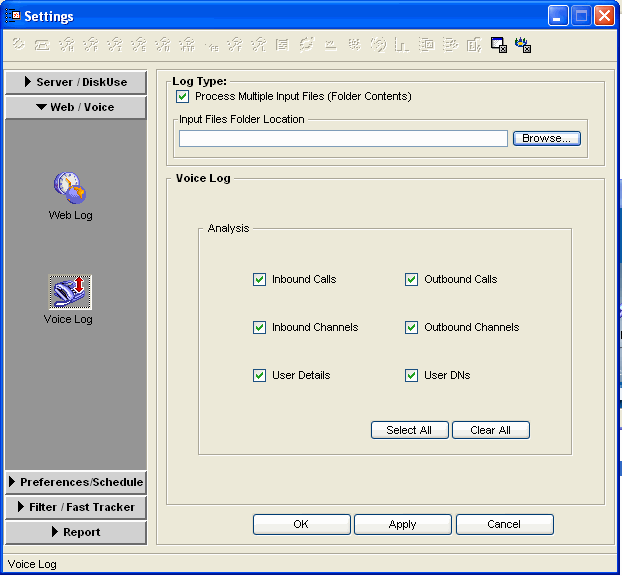Uncheck the User DNs checkbox

[x=411, y=376]
